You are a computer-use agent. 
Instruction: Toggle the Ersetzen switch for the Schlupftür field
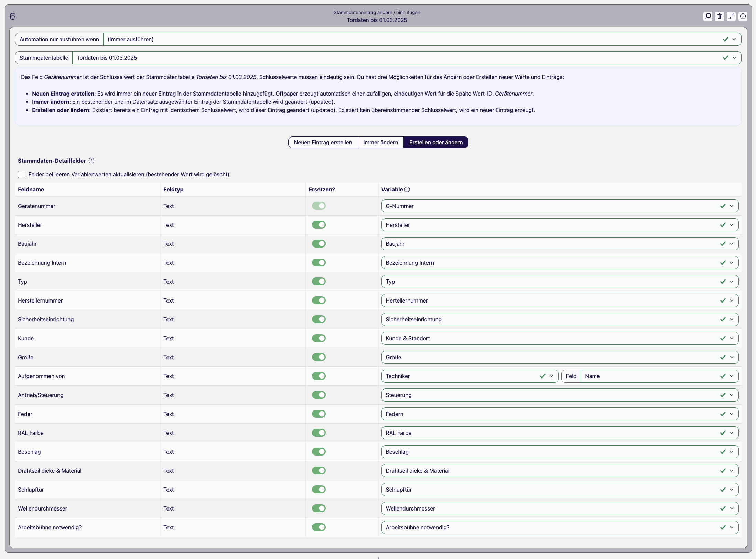coord(319,489)
